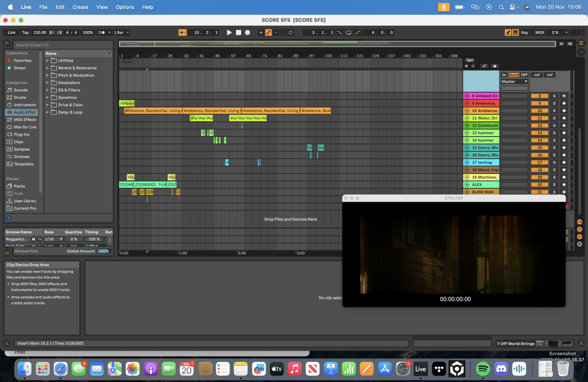The height and width of the screenshot is (382, 588).
Task: Select the Favorites collection
Action: [22, 60]
